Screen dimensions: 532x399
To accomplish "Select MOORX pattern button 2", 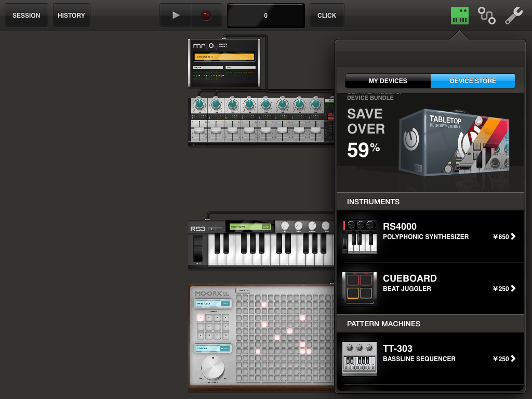I will 209,318.
